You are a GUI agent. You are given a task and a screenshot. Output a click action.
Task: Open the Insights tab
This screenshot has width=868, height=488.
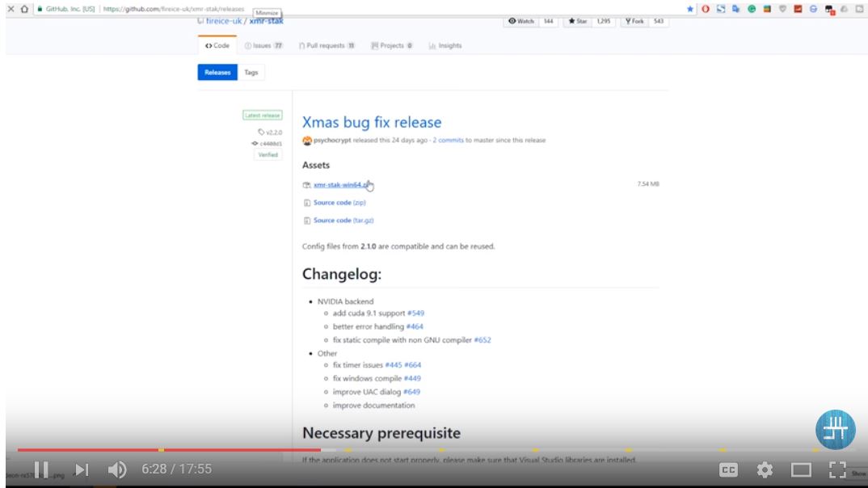[x=445, y=45]
